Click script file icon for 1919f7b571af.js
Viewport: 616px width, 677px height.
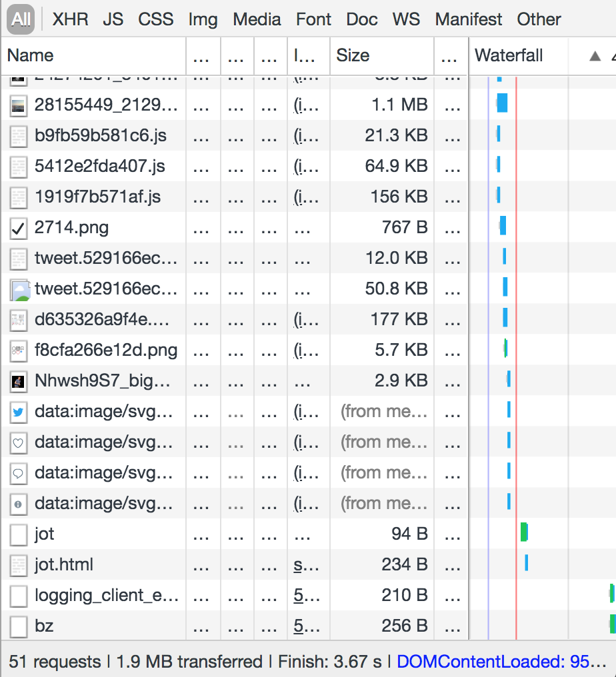click(x=18, y=197)
